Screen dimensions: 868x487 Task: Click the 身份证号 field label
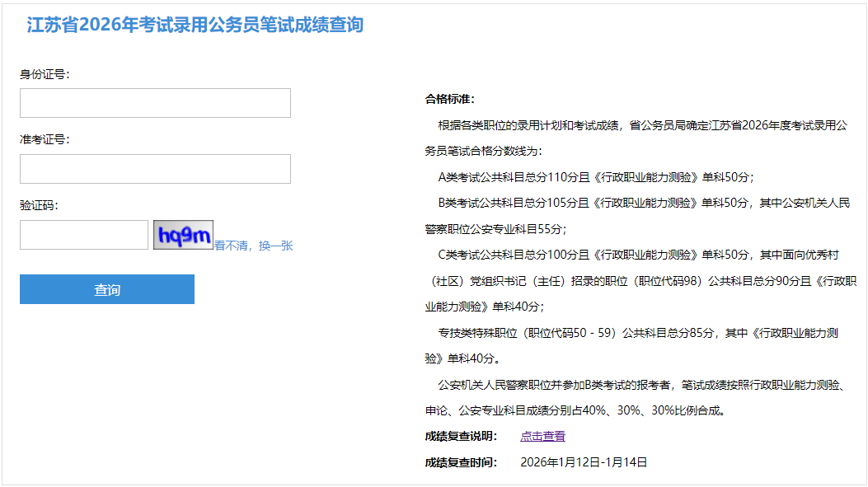click(45, 74)
